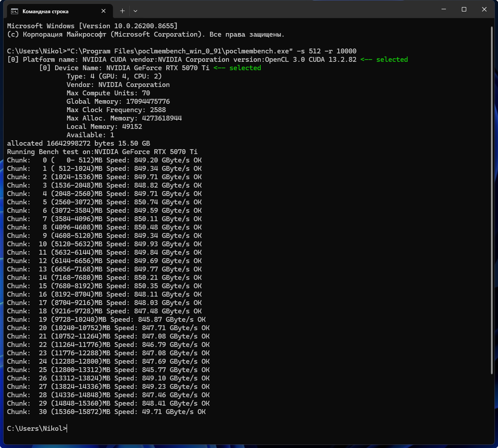Click the Global Memory value line

click(118, 102)
